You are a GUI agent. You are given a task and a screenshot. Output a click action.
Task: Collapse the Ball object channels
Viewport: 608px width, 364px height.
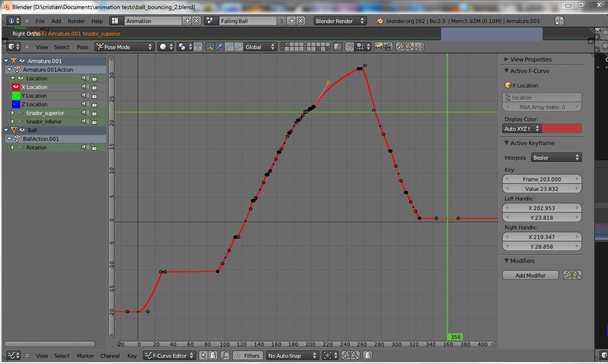tap(6, 130)
